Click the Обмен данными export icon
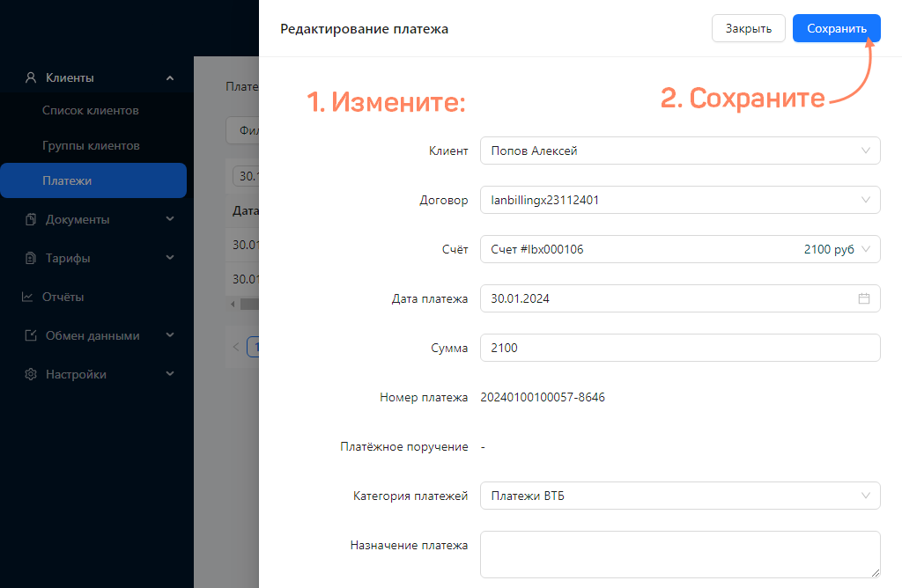Viewport: 902px width, 588px height. point(31,335)
